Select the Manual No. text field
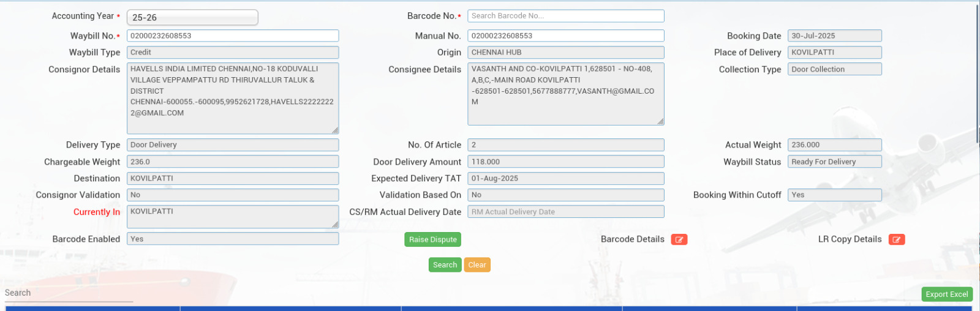This screenshot has height=311, width=980. pyautogui.click(x=565, y=36)
